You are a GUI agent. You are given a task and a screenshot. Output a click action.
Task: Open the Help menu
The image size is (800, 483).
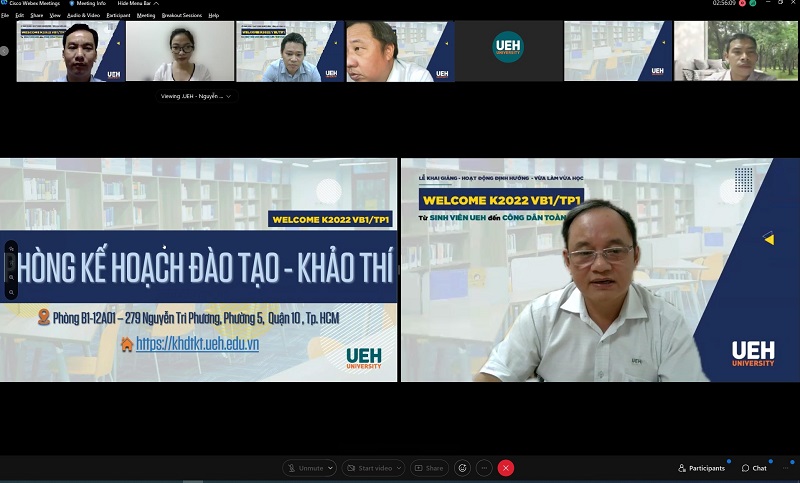click(214, 15)
